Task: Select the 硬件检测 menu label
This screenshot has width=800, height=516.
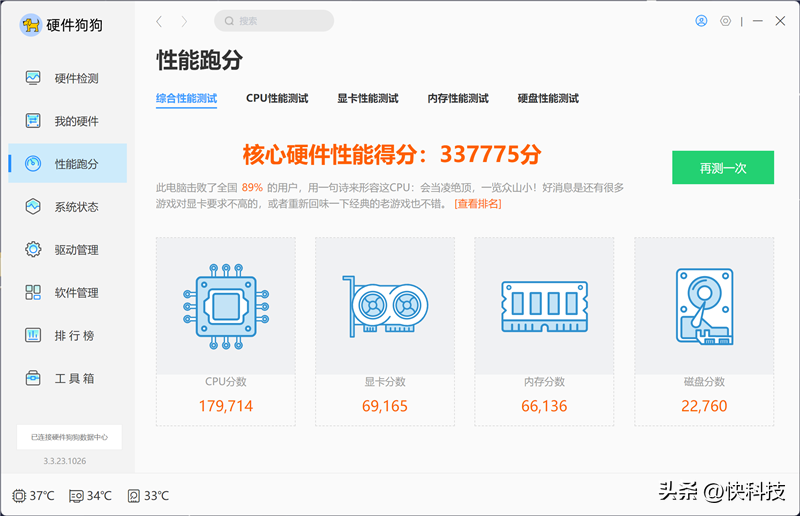Action: 77,79
